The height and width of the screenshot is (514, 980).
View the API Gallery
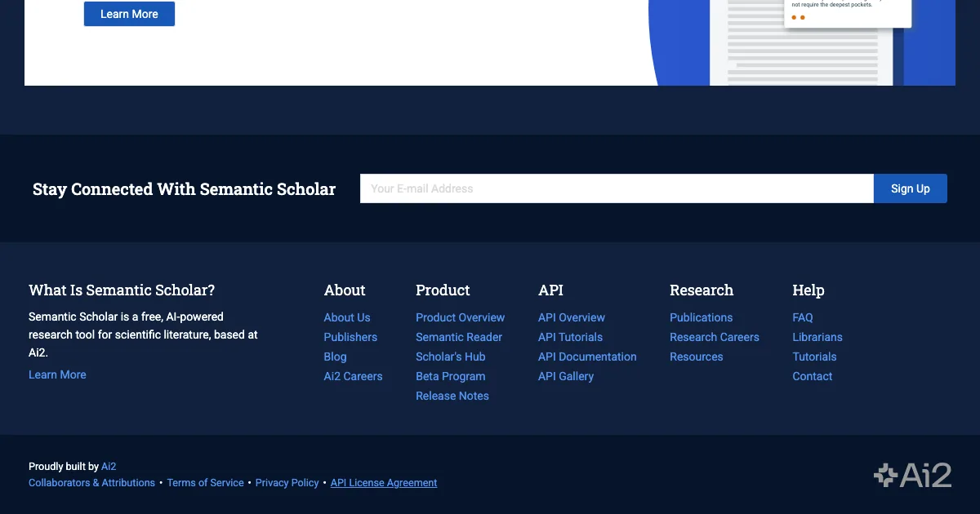pos(566,376)
